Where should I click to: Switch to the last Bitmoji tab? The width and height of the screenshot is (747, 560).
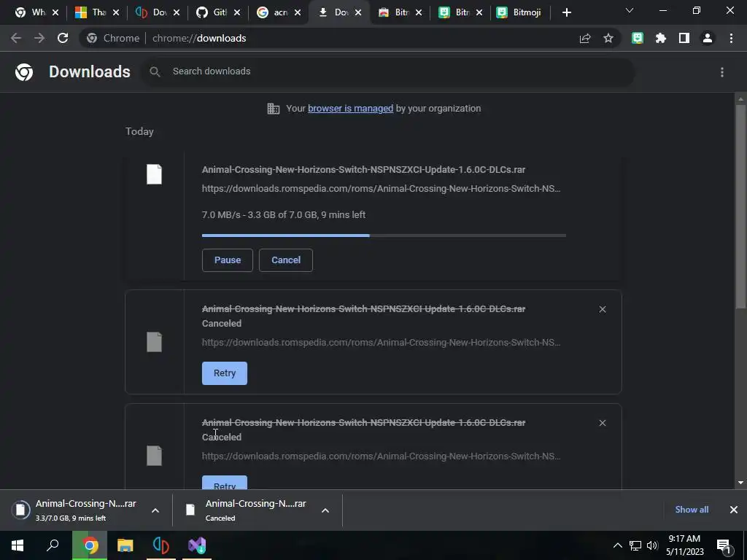point(519,12)
